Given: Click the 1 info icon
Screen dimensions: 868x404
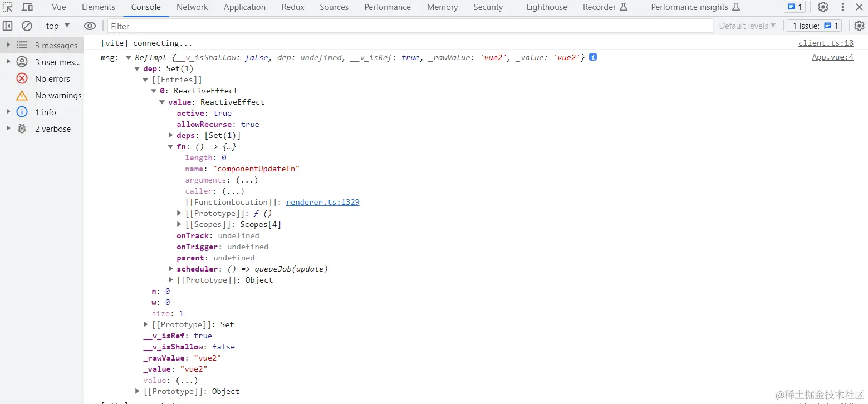Looking at the screenshot, I should [x=22, y=112].
